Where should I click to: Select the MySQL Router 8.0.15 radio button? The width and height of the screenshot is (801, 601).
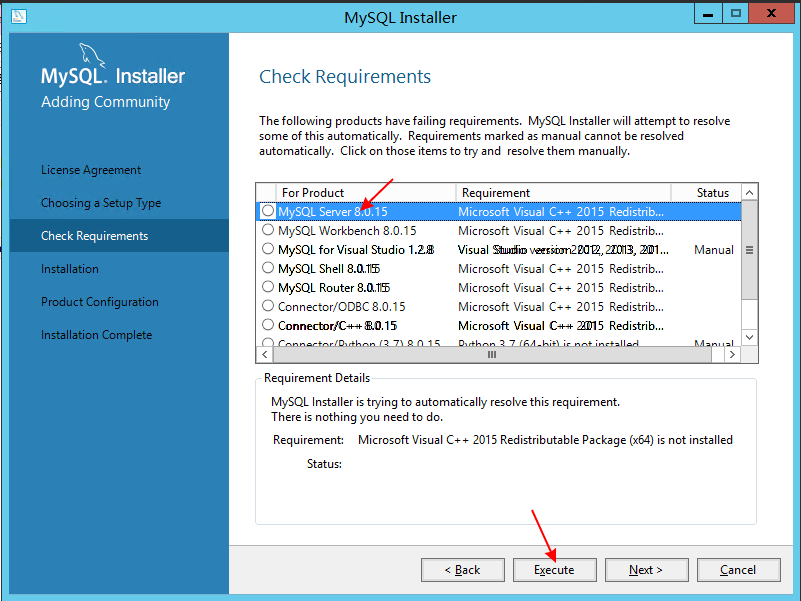[268, 287]
